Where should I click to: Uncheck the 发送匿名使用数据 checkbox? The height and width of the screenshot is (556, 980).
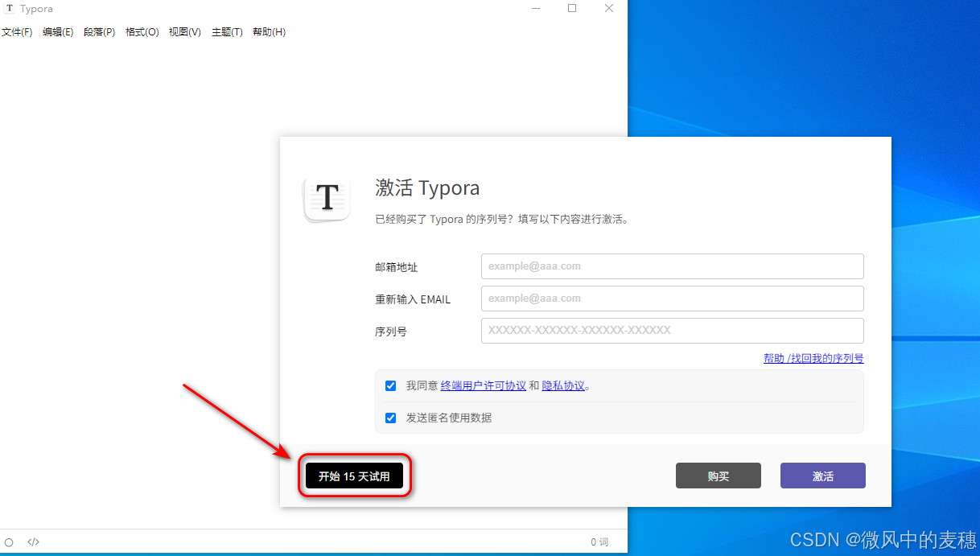391,418
